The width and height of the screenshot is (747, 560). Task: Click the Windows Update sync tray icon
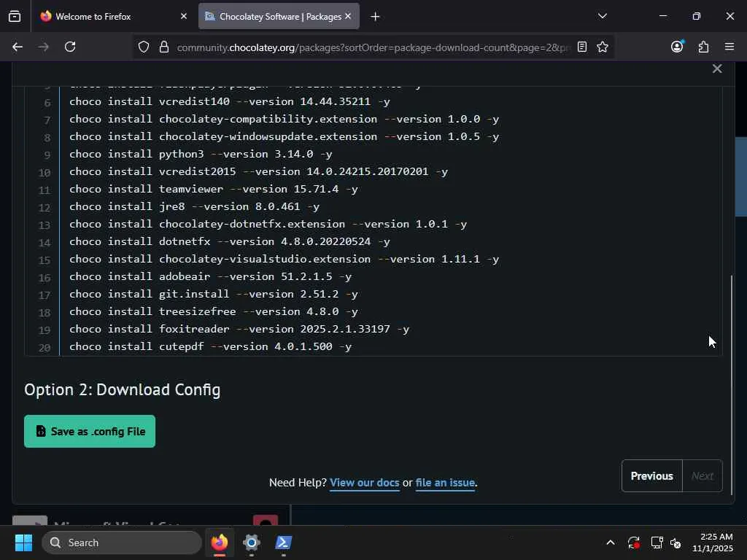point(634,542)
